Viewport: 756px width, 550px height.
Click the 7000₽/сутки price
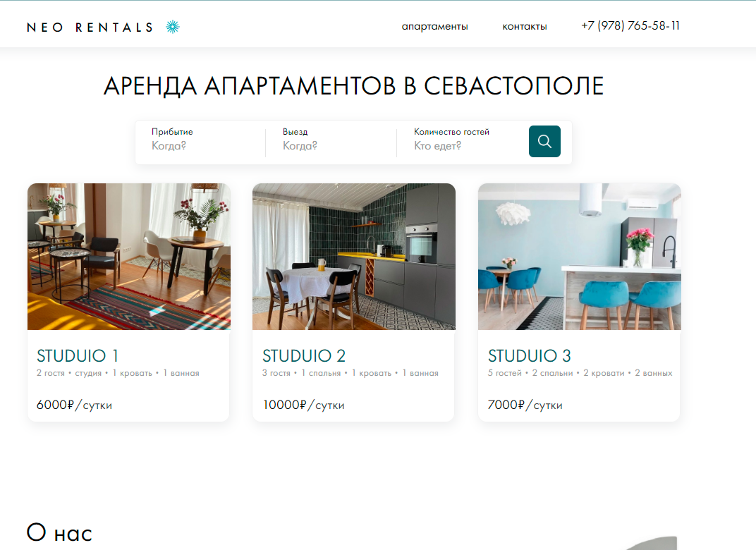[x=525, y=405]
